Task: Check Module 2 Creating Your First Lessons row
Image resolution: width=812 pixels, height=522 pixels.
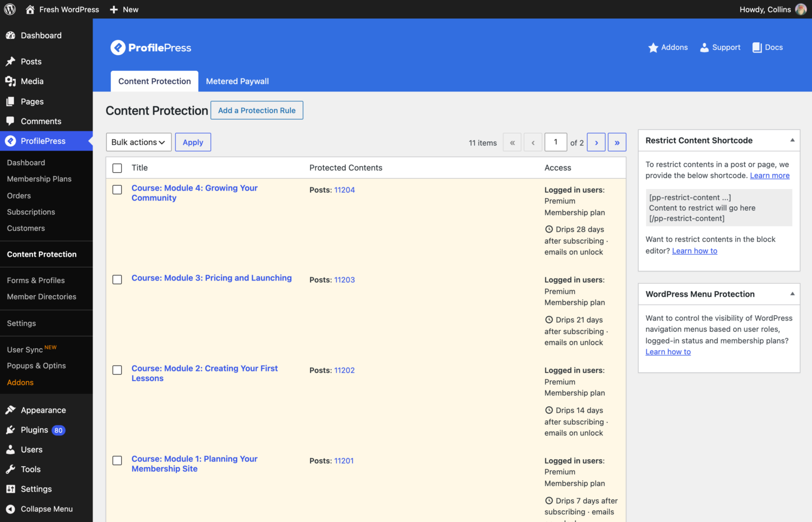Action: (117, 370)
